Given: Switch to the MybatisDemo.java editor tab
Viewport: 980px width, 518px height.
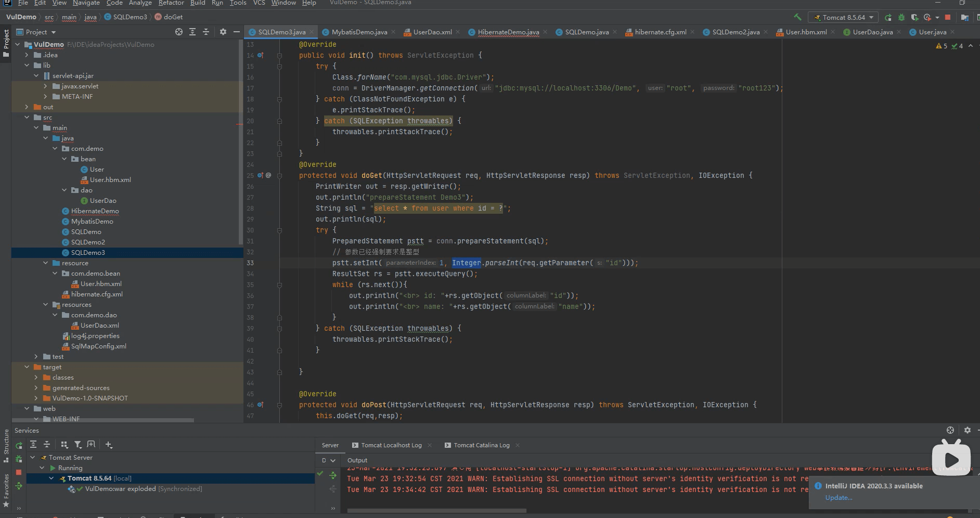Looking at the screenshot, I should 359,32.
